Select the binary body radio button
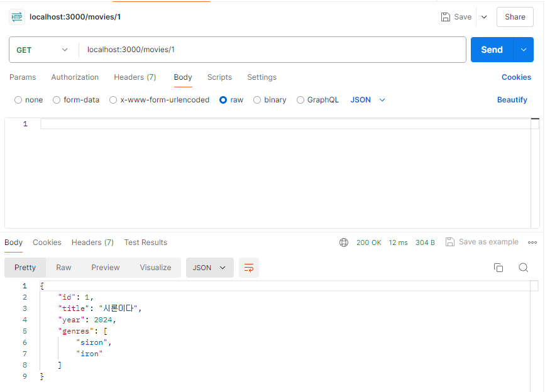Viewport: 545px width, 392px height. (257, 100)
